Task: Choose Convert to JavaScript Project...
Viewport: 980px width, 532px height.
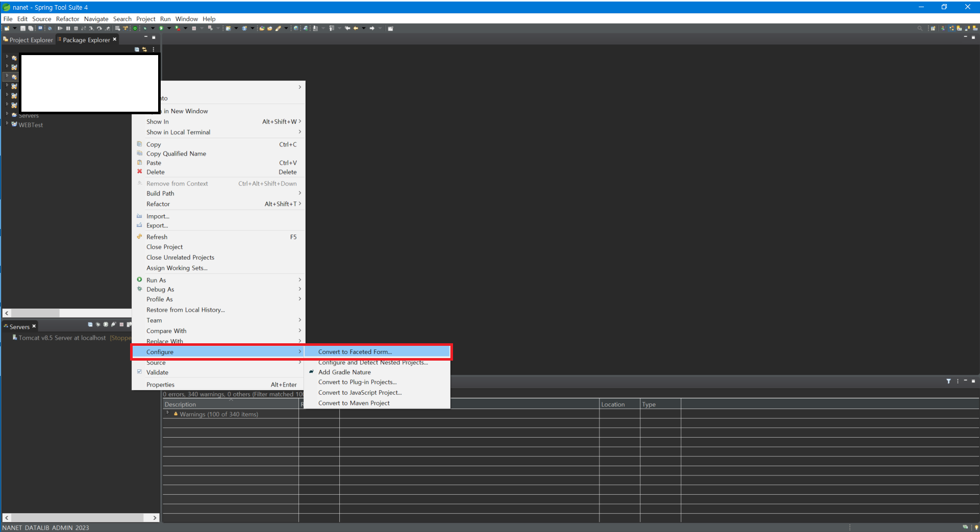Action: pyautogui.click(x=378, y=393)
